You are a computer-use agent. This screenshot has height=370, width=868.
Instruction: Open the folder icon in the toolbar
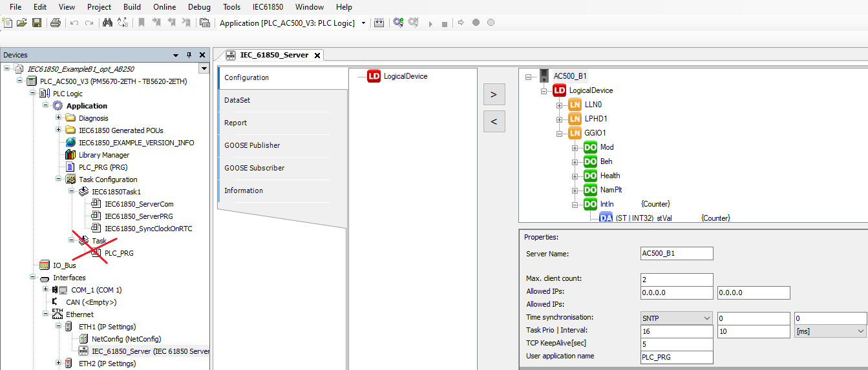(22, 23)
